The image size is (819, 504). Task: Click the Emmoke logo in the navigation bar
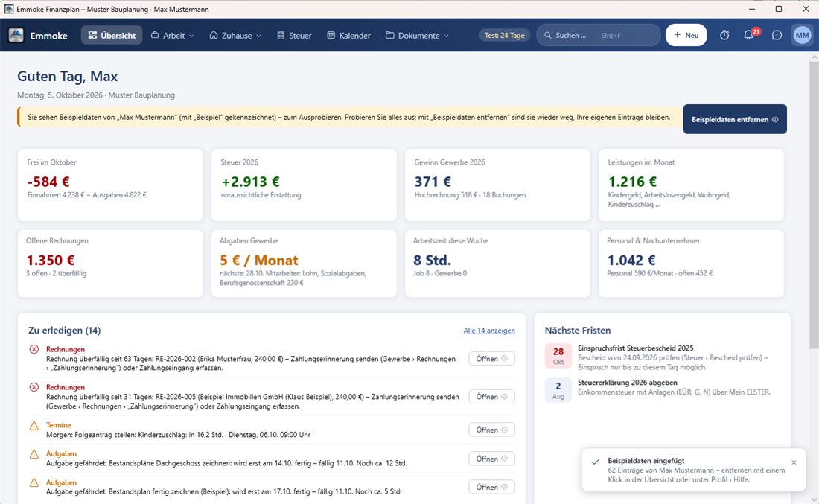coord(16,35)
